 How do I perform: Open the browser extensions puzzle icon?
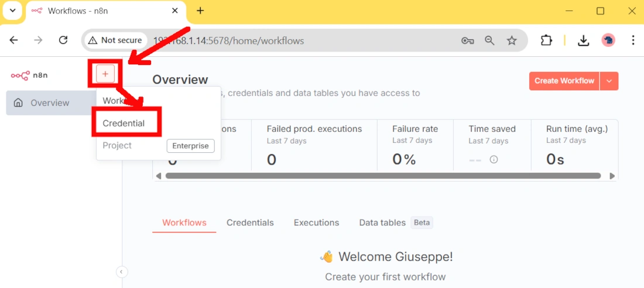tap(546, 40)
